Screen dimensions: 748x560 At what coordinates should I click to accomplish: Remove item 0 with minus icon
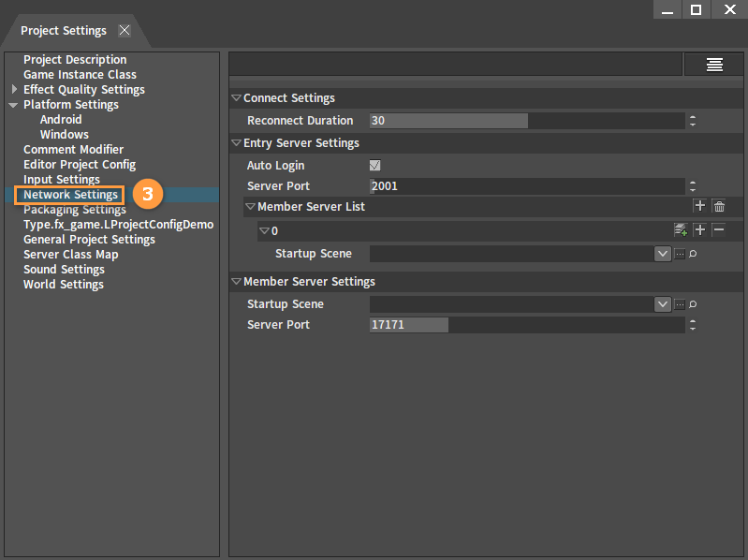(719, 230)
